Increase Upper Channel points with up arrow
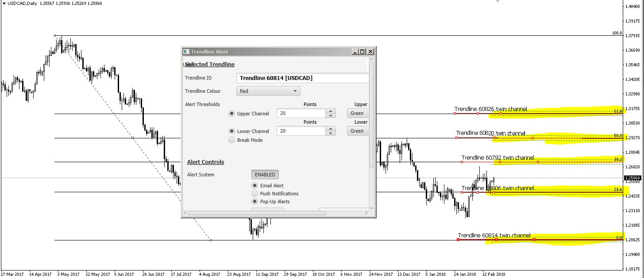The height and width of the screenshot is (278, 644). [330, 111]
